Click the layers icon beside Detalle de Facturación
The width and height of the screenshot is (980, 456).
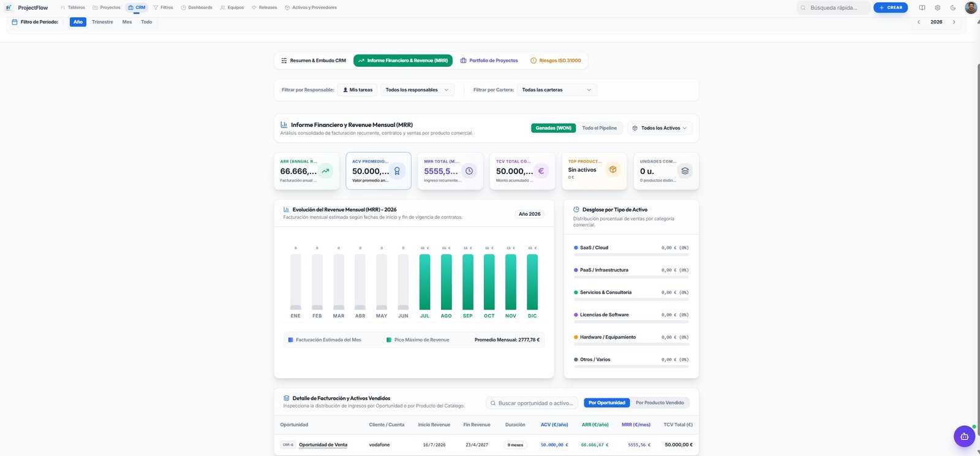coord(286,398)
